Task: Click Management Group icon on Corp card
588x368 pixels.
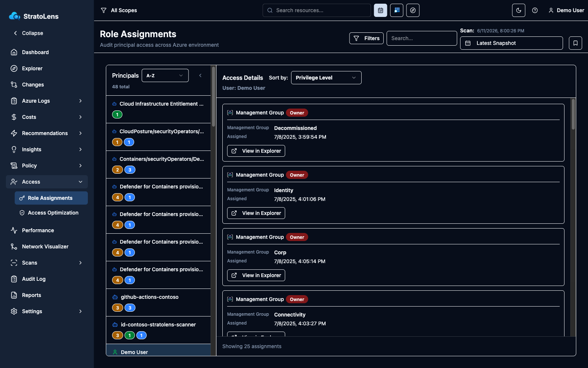Action: [x=230, y=237]
